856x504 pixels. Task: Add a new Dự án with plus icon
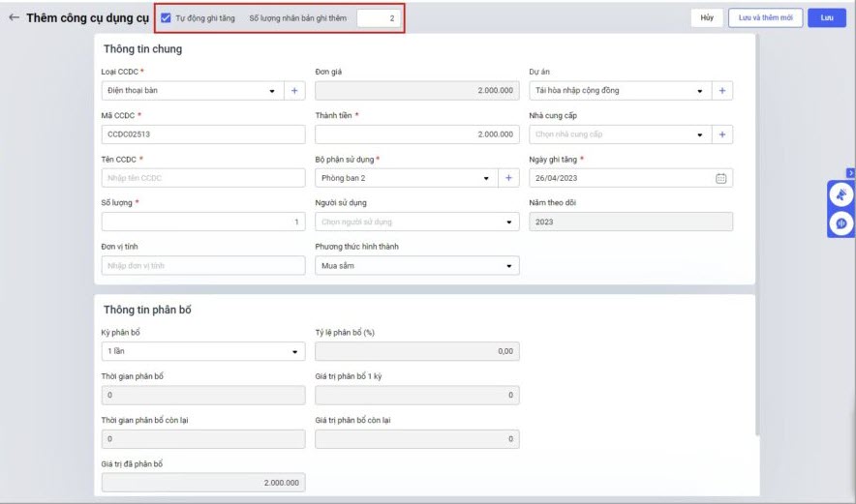point(722,91)
